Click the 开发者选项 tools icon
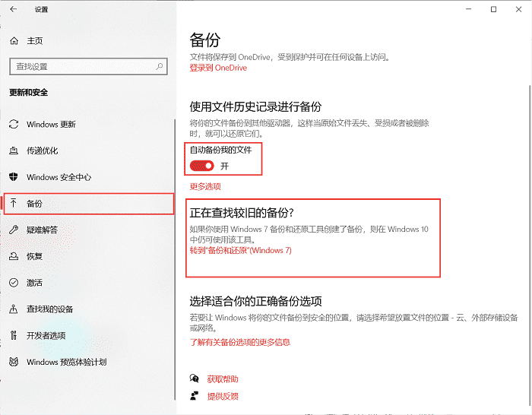 tap(14, 335)
